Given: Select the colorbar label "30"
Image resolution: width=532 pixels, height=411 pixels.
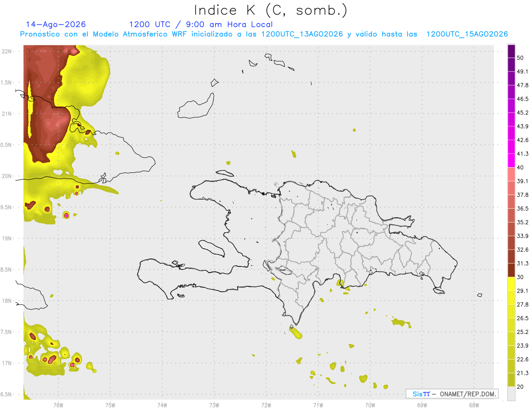Looking at the screenshot, I should coord(520,277).
